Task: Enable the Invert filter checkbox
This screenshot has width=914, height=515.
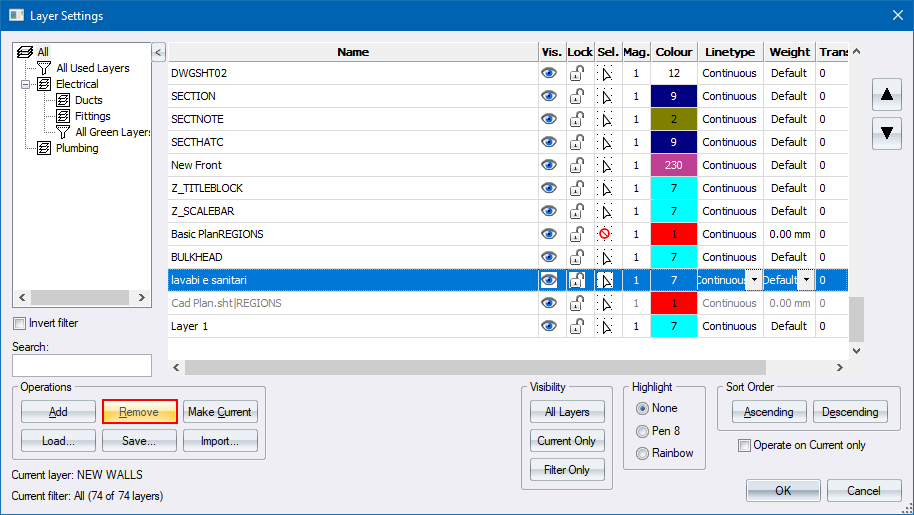Action: point(20,324)
